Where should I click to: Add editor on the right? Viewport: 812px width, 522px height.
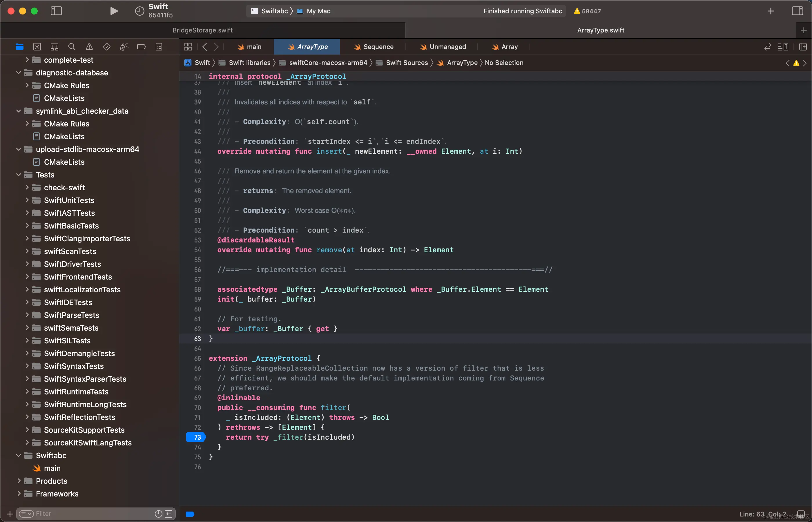[x=803, y=47]
